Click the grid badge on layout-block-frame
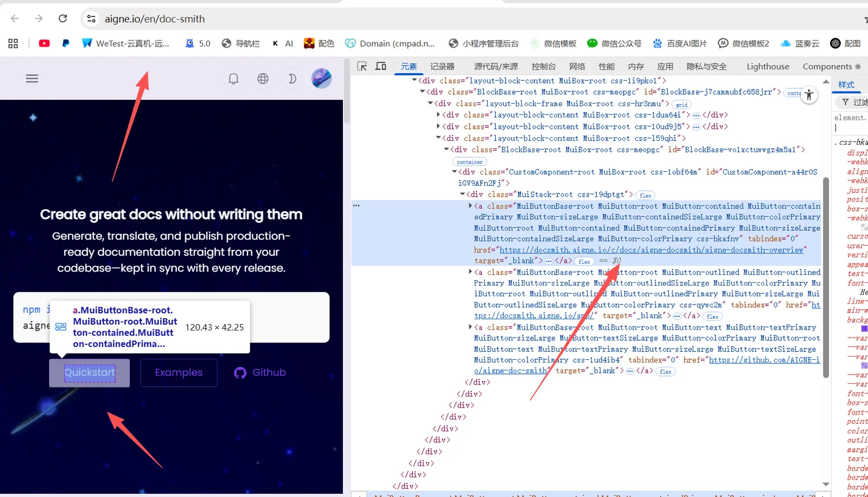This screenshot has width=868, height=497. pyautogui.click(x=681, y=105)
